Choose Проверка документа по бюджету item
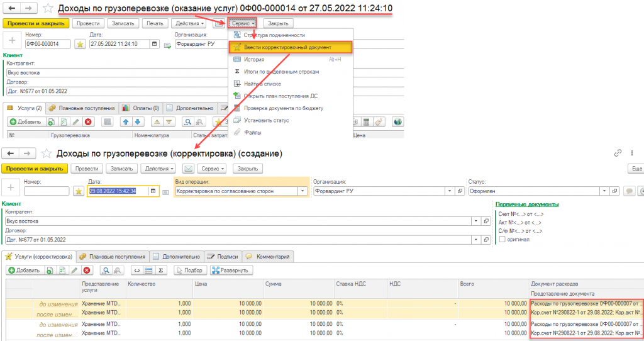The image size is (644, 341). tap(291, 108)
